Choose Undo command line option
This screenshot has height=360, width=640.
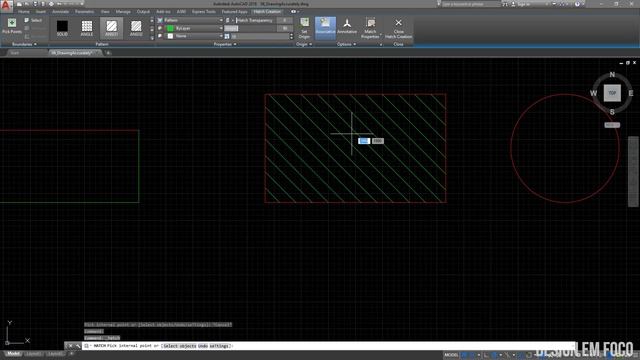pos(202,346)
